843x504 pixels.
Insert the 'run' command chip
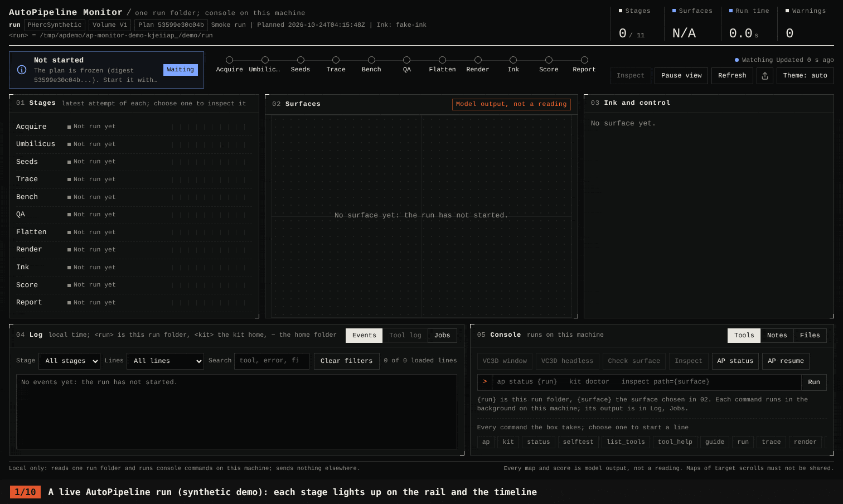pyautogui.click(x=743, y=442)
